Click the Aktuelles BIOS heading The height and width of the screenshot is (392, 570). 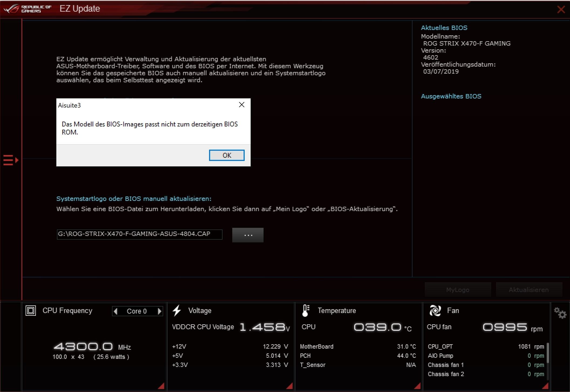444,28
